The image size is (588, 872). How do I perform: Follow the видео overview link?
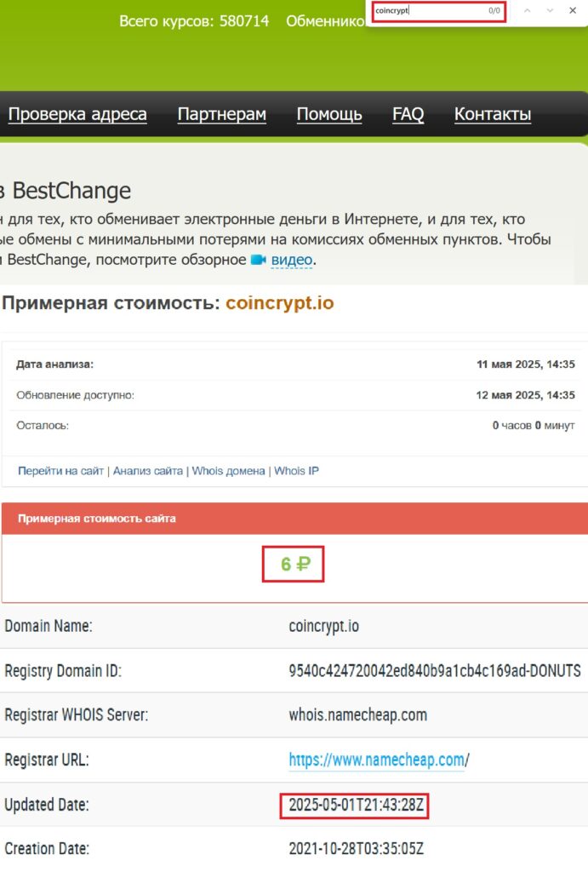(292, 260)
